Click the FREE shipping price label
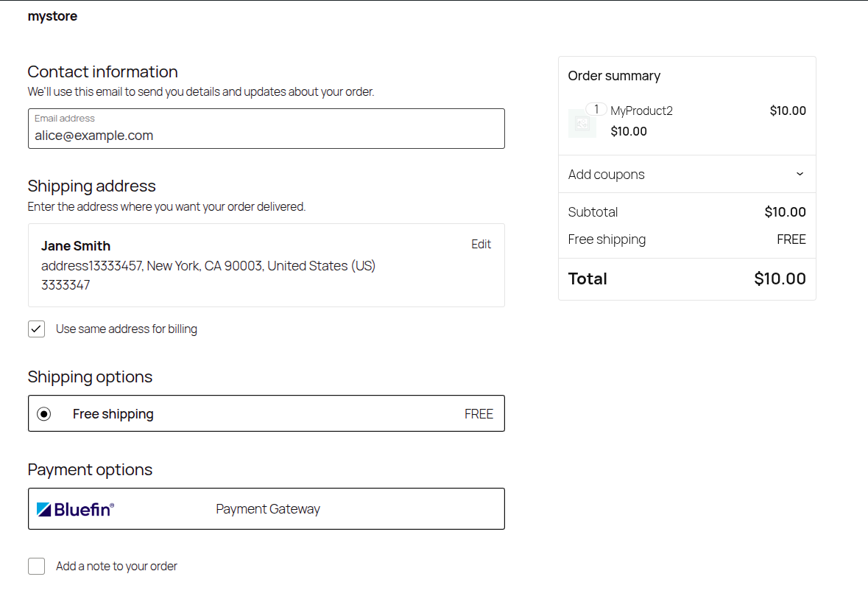This screenshot has width=868, height=599. pyautogui.click(x=479, y=413)
